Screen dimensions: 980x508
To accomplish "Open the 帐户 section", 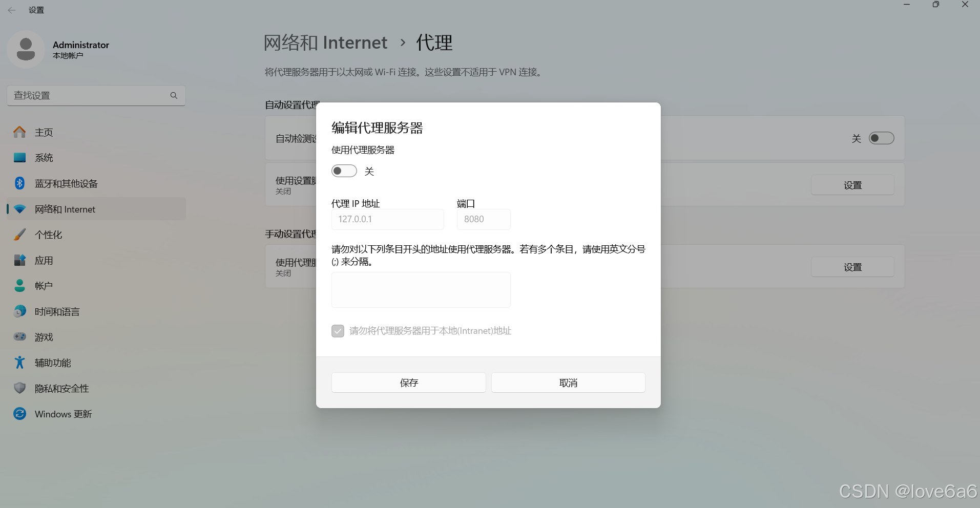I will point(96,286).
